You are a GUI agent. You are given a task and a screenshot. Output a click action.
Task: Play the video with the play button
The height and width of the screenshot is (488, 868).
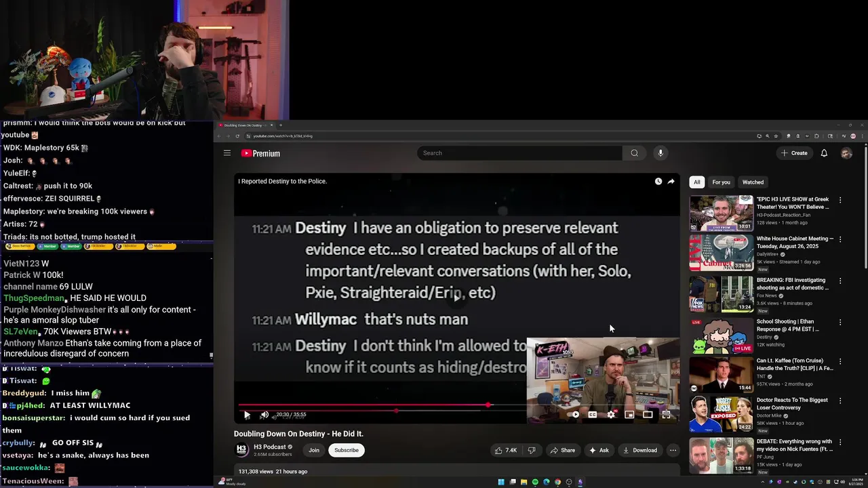point(247,414)
